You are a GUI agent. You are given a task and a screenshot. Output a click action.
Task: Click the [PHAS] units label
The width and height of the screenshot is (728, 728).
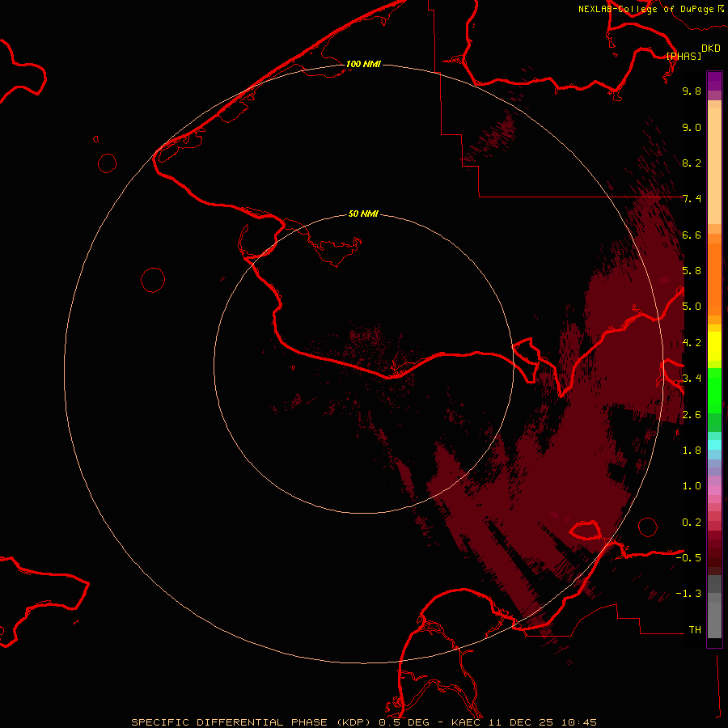tap(684, 56)
